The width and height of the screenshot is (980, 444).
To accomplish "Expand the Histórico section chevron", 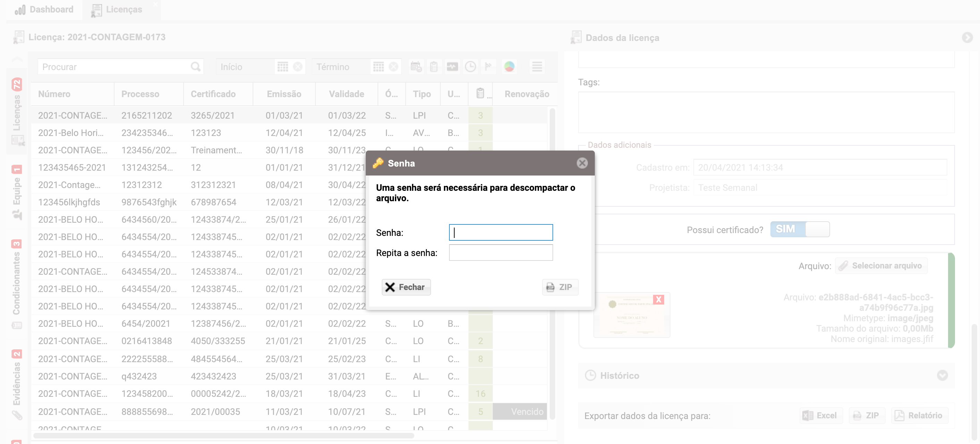I will click(x=942, y=376).
